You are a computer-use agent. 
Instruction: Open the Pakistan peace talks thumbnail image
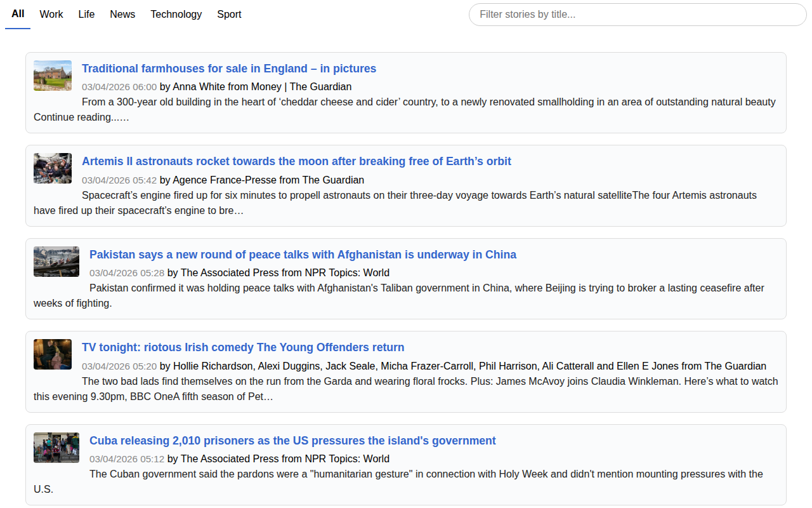[x=56, y=262]
